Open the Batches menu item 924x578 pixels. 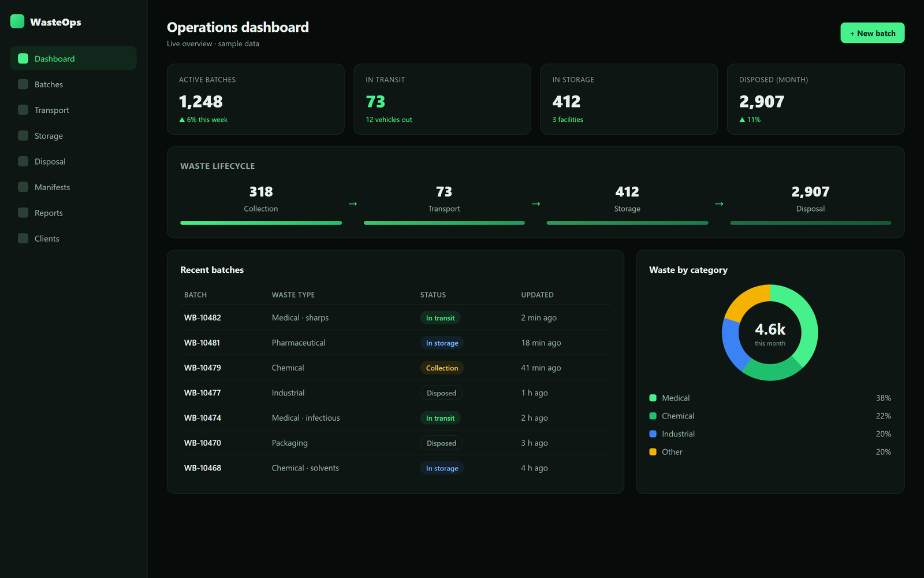[x=73, y=84]
